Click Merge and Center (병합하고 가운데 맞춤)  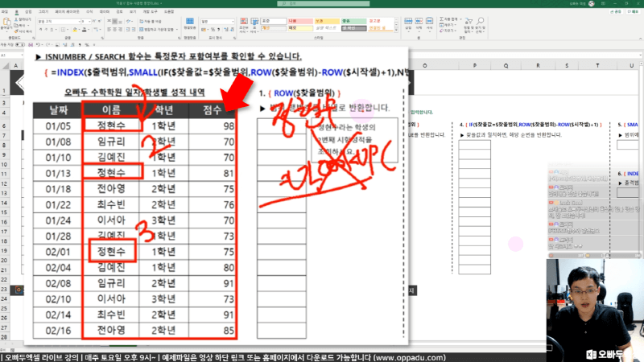156,30
